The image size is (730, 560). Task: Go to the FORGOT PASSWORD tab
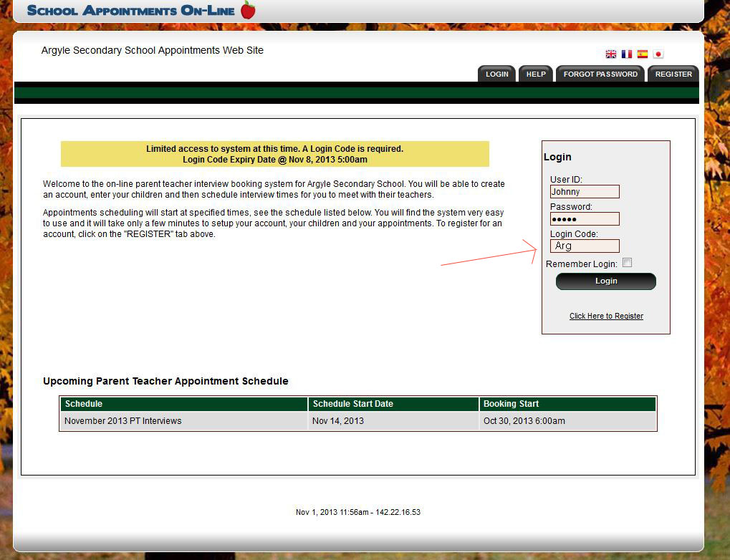(x=600, y=74)
